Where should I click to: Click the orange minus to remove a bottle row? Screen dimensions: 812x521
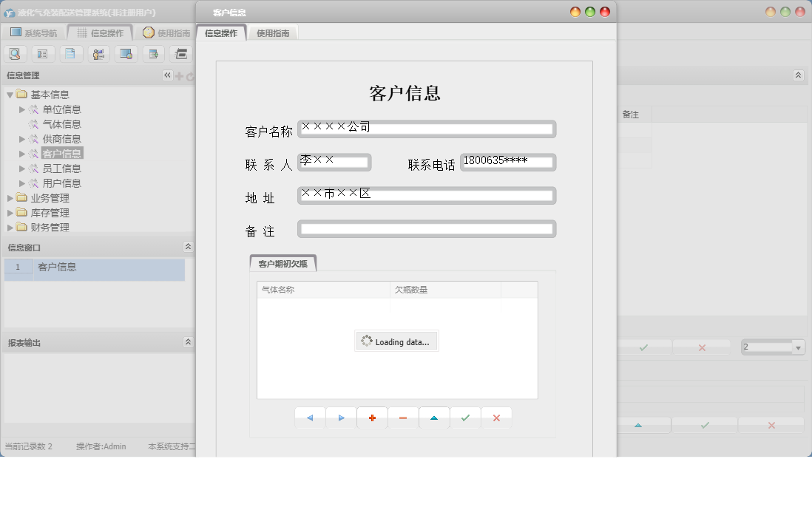click(x=403, y=418)
